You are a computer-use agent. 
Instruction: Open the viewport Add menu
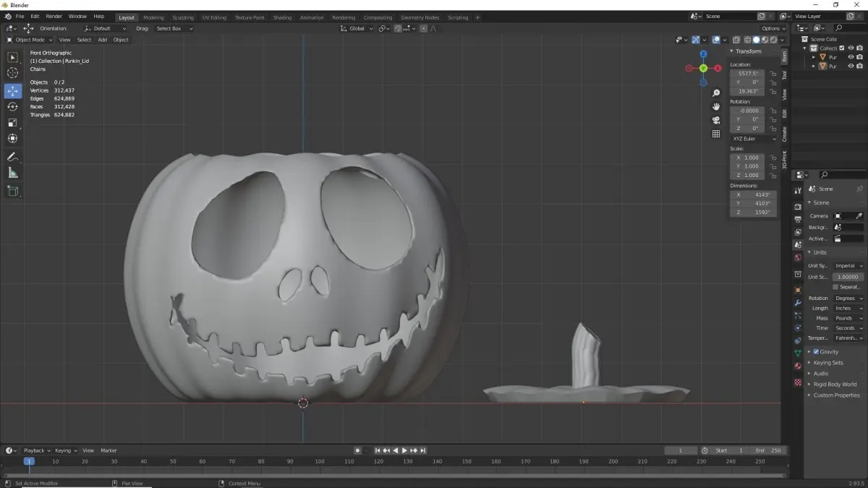click(102, 40)
